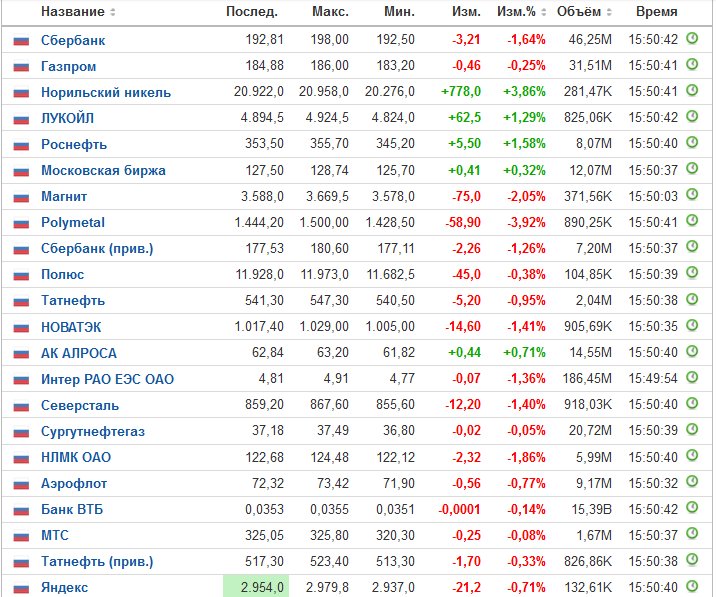Click the Russian flag icon beside Банк ВТБ

click(x=21, y=510)
